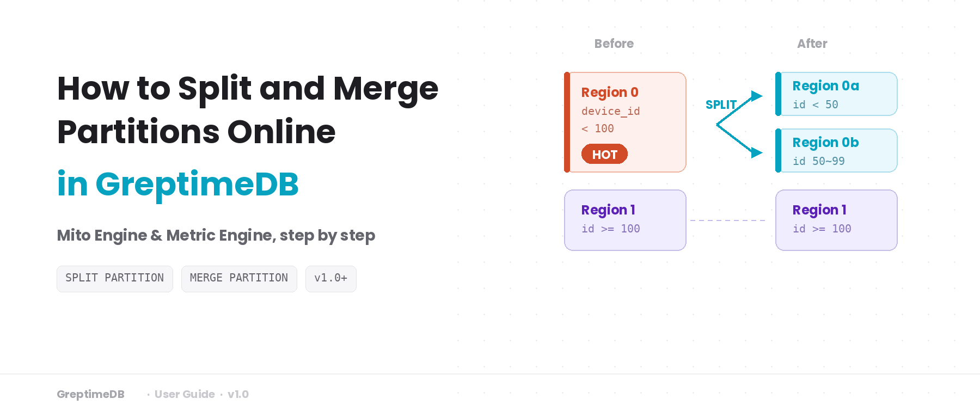The width and height of the screenshot is (980, 417).
Task: Click the GreptimeDB footer brand text
Action: click(x=90, y=394)
